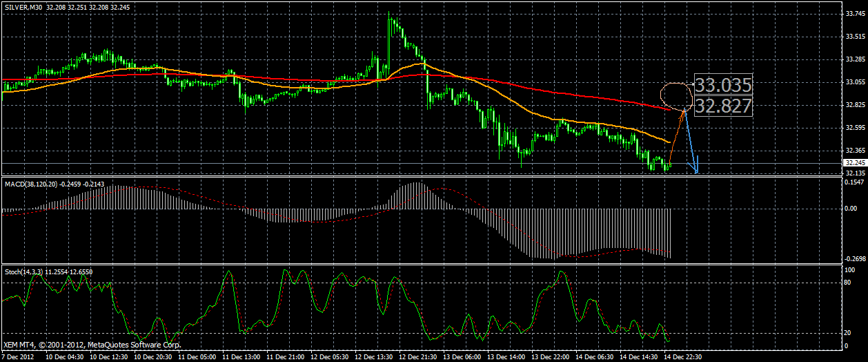Click the SILVER,M30 chart title text
Screen dimensions: 868x362
23,6
